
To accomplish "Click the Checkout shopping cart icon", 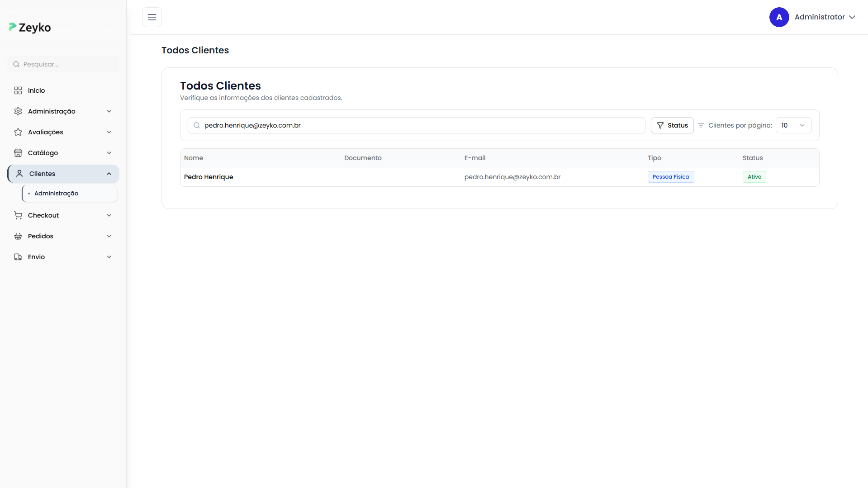I will pyautogui.click(x=18, y=215).
